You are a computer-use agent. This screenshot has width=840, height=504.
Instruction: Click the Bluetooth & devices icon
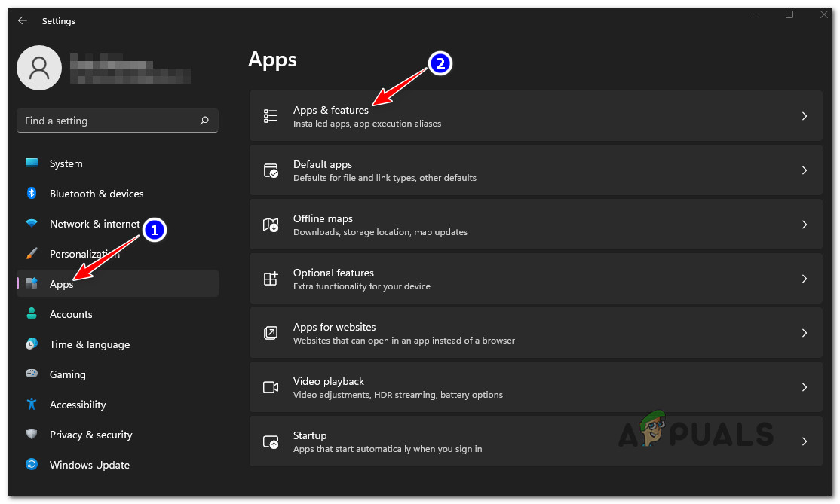click(32, 194)
